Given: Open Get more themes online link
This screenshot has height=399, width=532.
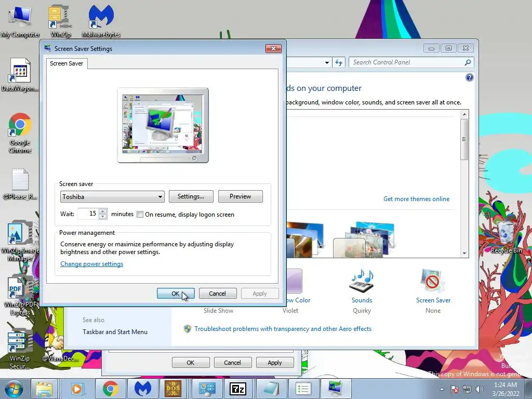Looking at the screenshot, I should 416,199.
